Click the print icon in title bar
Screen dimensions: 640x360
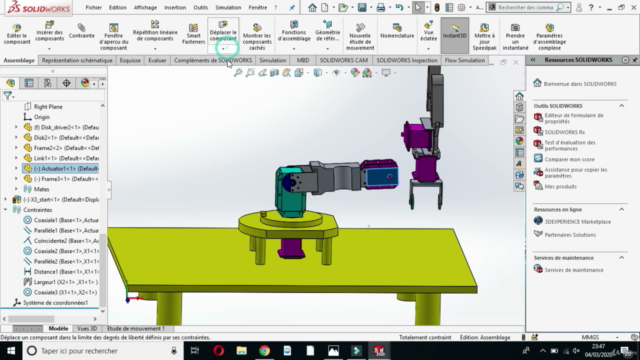[380, 7]
